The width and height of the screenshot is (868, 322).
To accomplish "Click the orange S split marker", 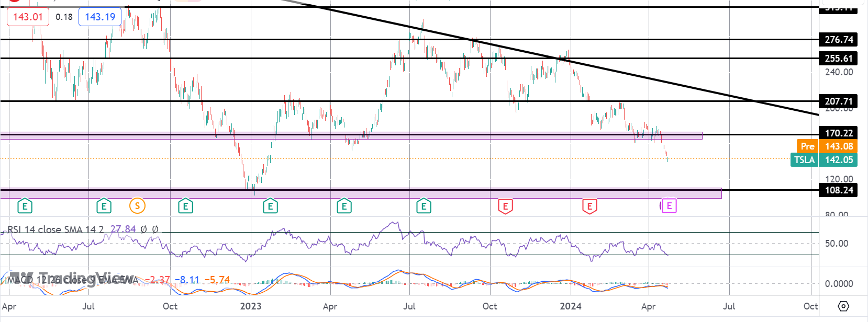I will (x=137, y=206).
